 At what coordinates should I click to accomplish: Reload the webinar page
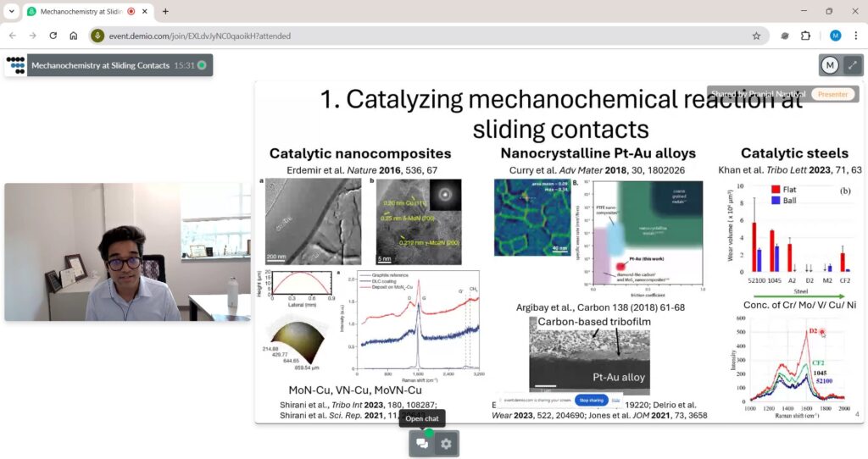click(x=53, y=36)
